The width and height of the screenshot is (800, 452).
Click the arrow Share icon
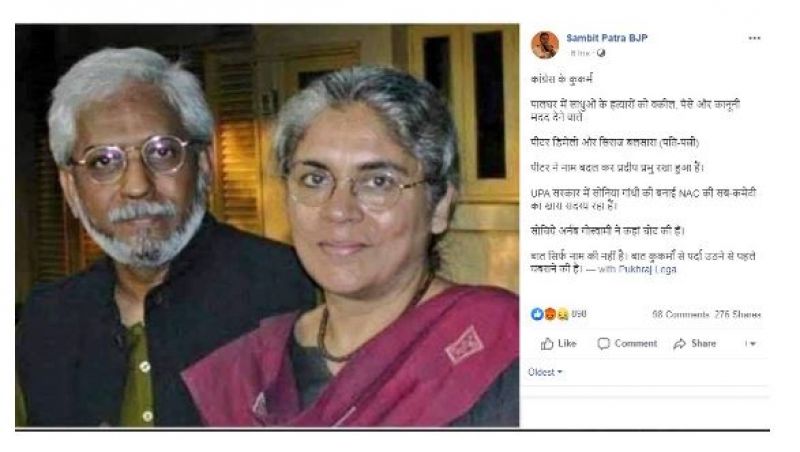pos(680,344)
